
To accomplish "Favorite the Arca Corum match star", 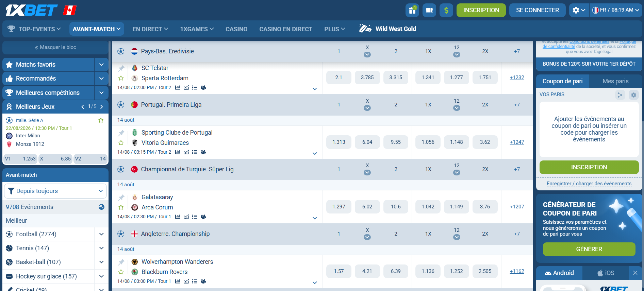I will tap(121, 207).
